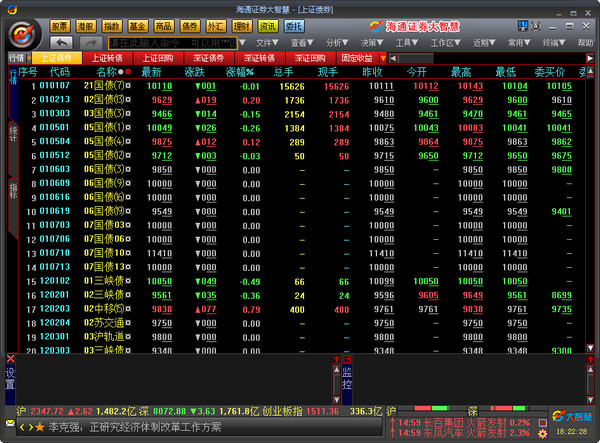
Task: Open the 文件 dropdown menu
Action: pos(265,43)
